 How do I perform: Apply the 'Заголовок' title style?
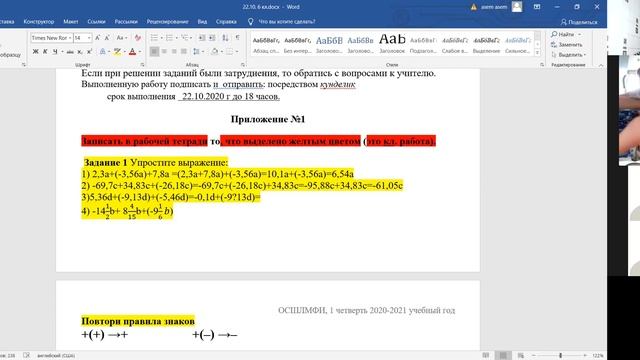point(392,45)
